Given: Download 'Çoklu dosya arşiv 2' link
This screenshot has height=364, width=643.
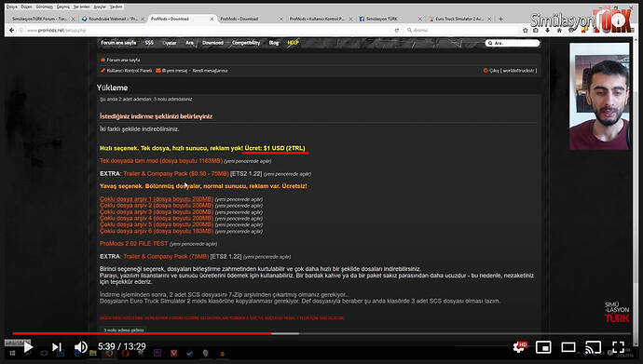Looking at the screenshot, I should (x=157, y=206).
